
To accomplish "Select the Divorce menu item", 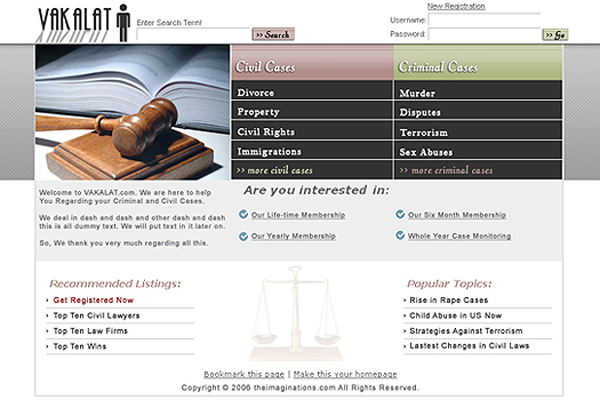I will coord(312,90).
